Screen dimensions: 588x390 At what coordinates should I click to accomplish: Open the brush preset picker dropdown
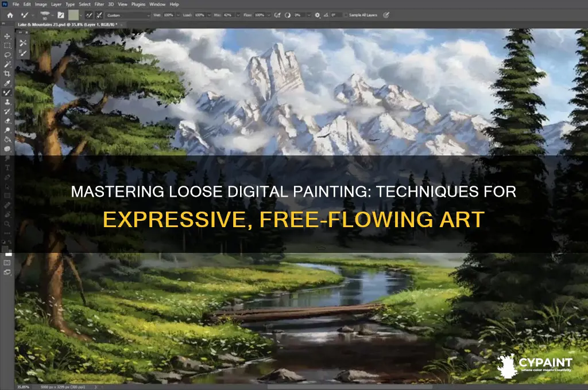point(52,15)
